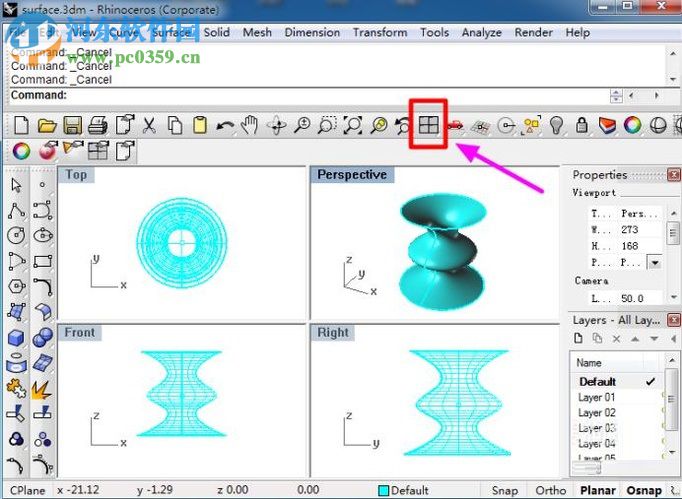Select the Fillet Curves tool

43,287
